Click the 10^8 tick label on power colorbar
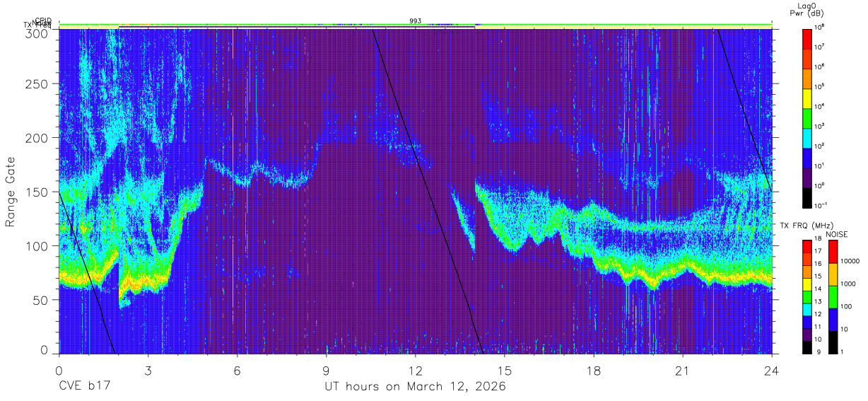This screenshot has width=868, height=401. pyautogui.click(x=819, y=27)
